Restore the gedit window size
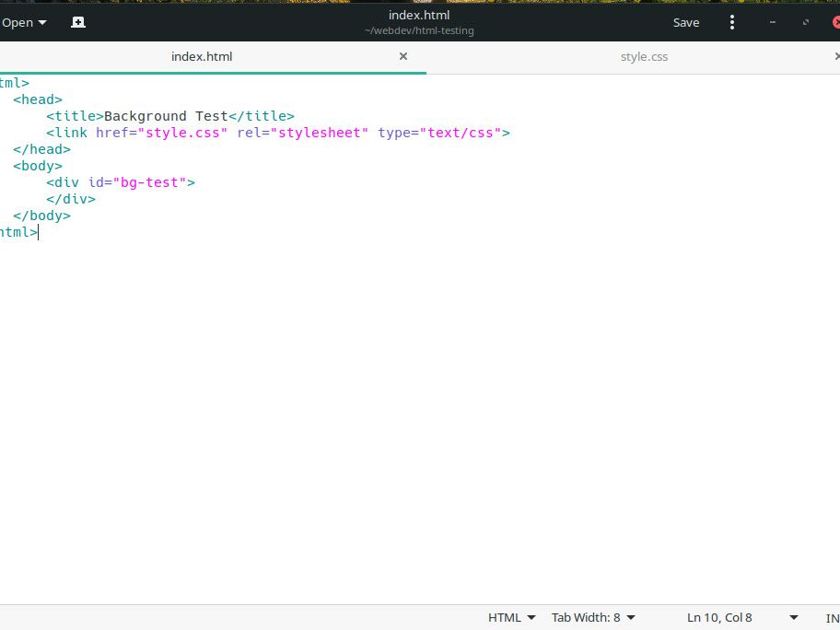The width and height of the screenshot is (840, 630). [806, 22]
